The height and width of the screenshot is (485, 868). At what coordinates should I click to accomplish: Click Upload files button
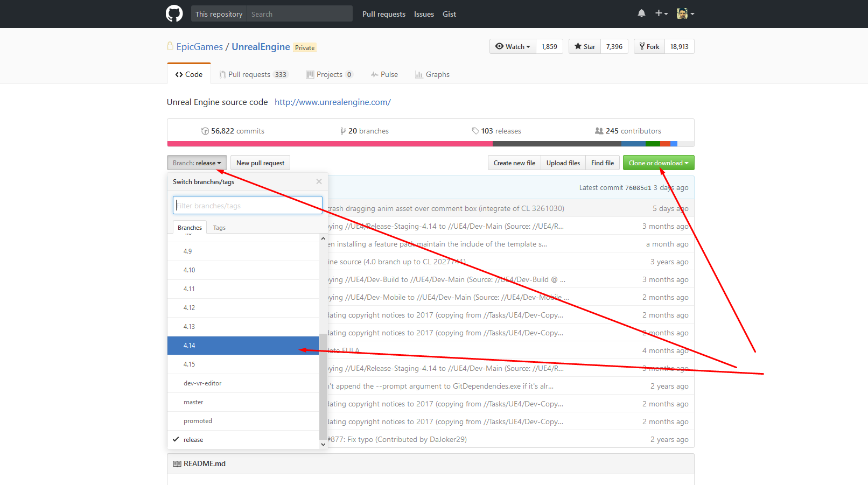coord(563,163)
